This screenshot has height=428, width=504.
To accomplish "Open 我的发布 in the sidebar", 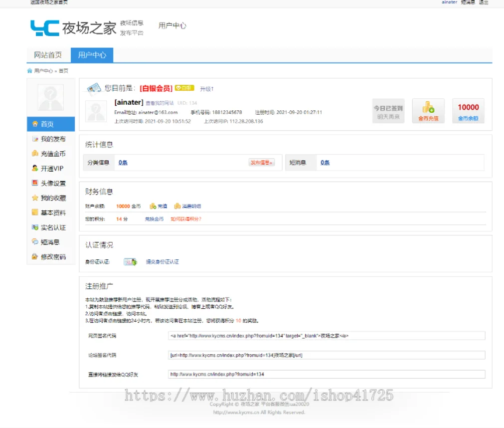I will pos(53,139).
